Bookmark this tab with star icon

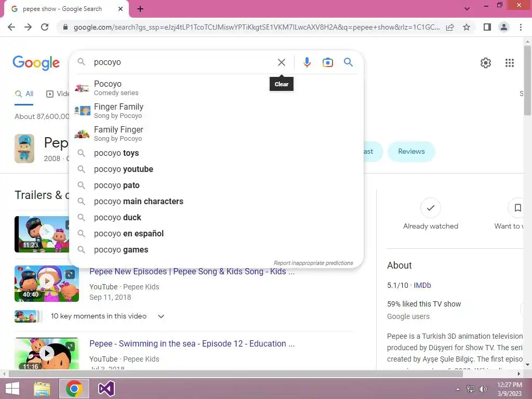coord(467,27)
